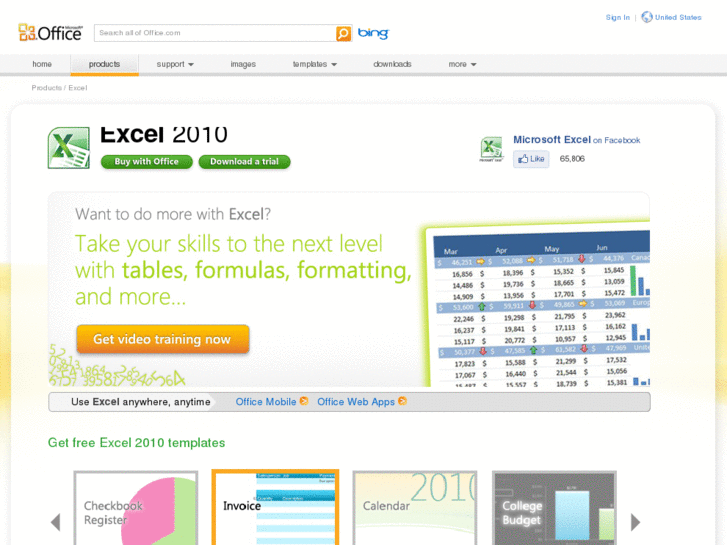The width and height of the screenshot is (727, 545).
Task: Open the Invoice template thumbnail
Action: (275, 507)
